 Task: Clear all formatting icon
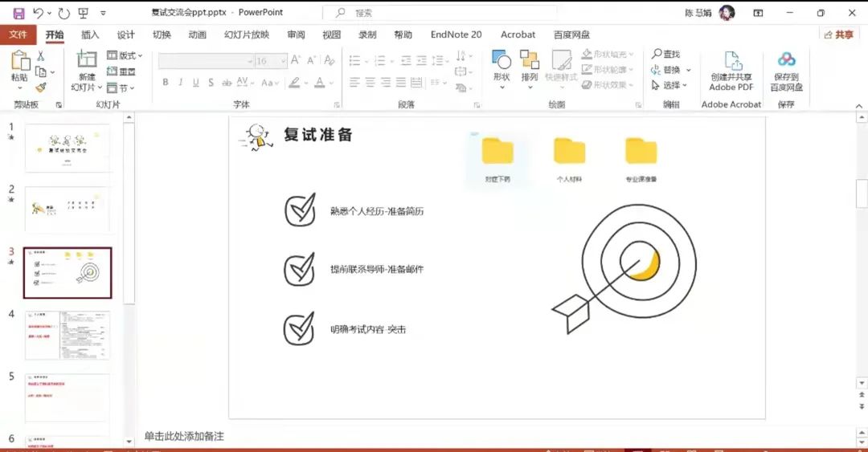pos(330,59)
